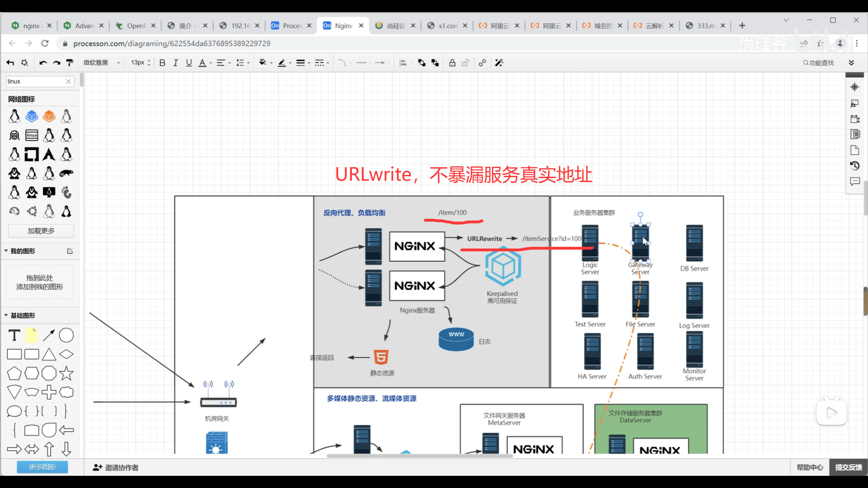Switch to the Advan browser tab
This screenshot has height=488, width=868.
84,26
